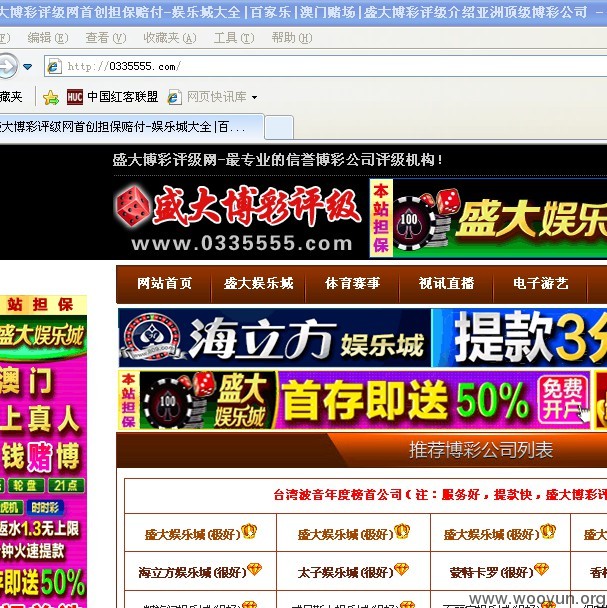Screen dimensions: 607x608
Task: Click the 免费开户 button in the banner
Action: (563, 400)
